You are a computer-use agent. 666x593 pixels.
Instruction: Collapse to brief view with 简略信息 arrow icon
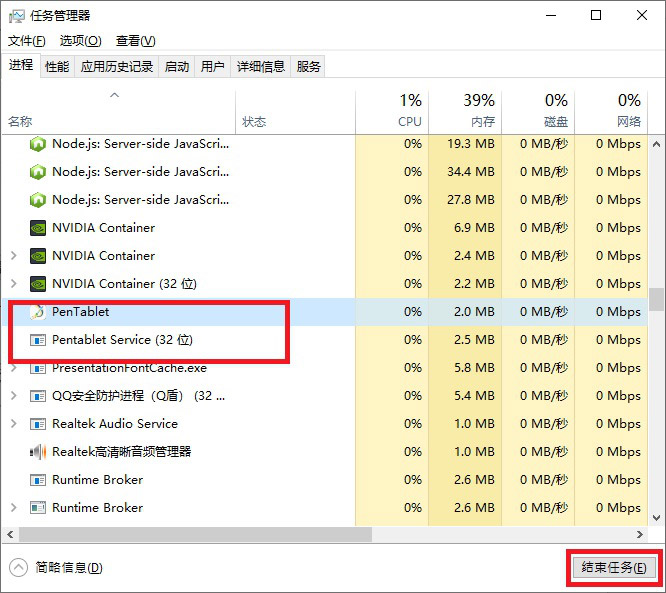point(18,568)
